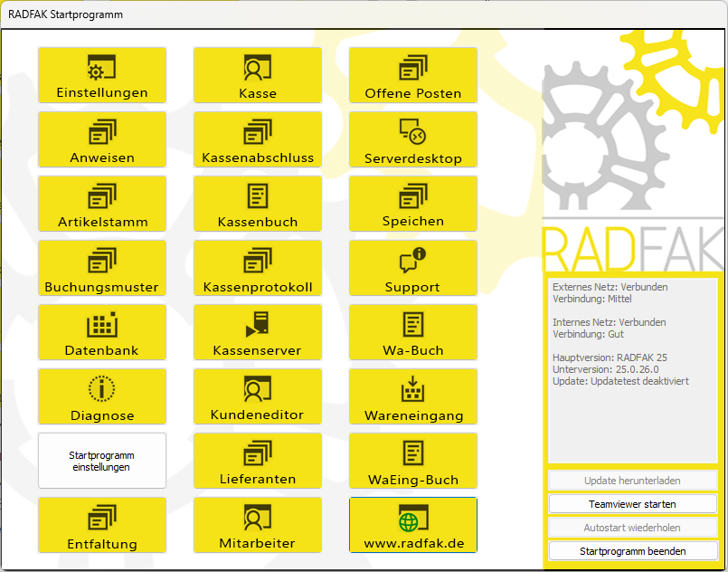728x572 pixels.
Task: Open the Kundeneditor tile
Action: (x=258, y=396)
